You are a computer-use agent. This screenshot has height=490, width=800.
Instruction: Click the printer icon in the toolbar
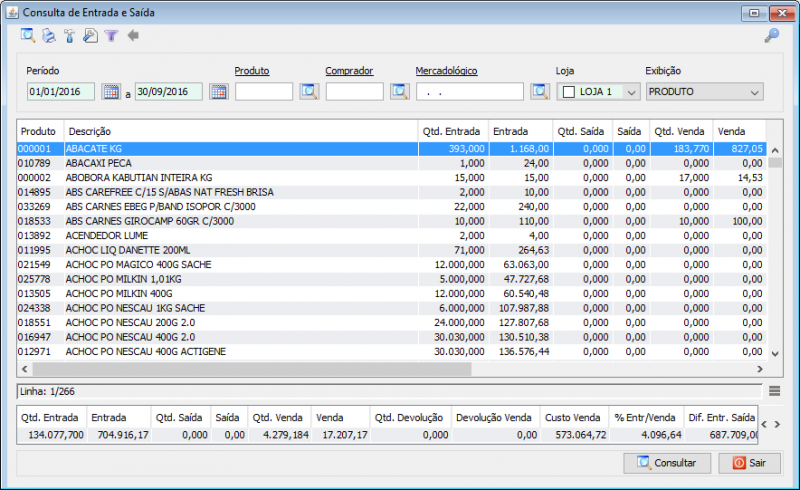(x=48, y=36)
